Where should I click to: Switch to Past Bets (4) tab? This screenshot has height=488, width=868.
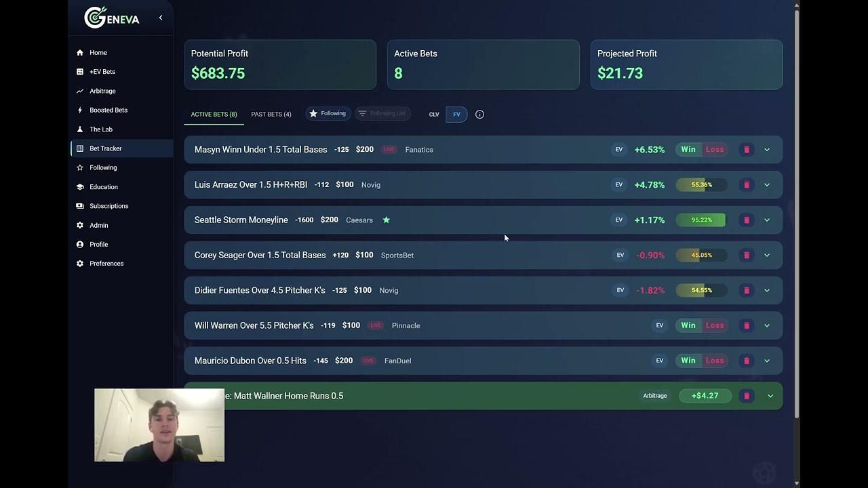click(271, 115)
